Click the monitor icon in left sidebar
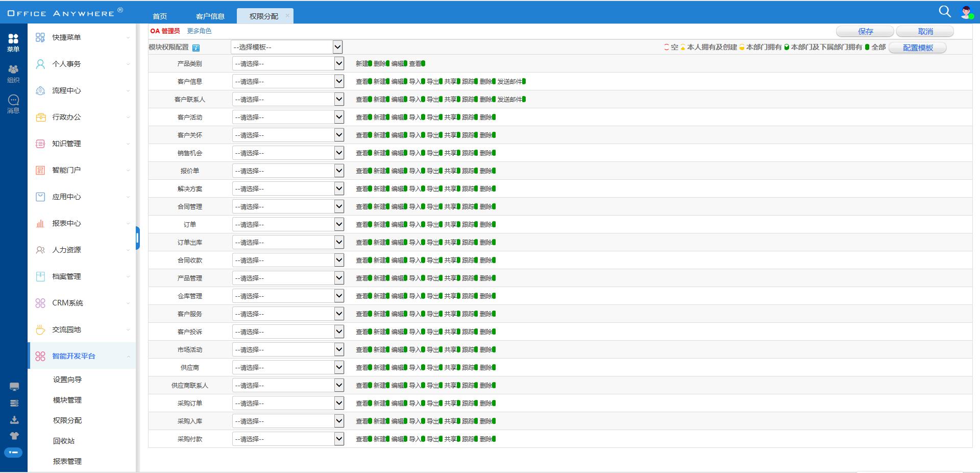 click(14, 387)
